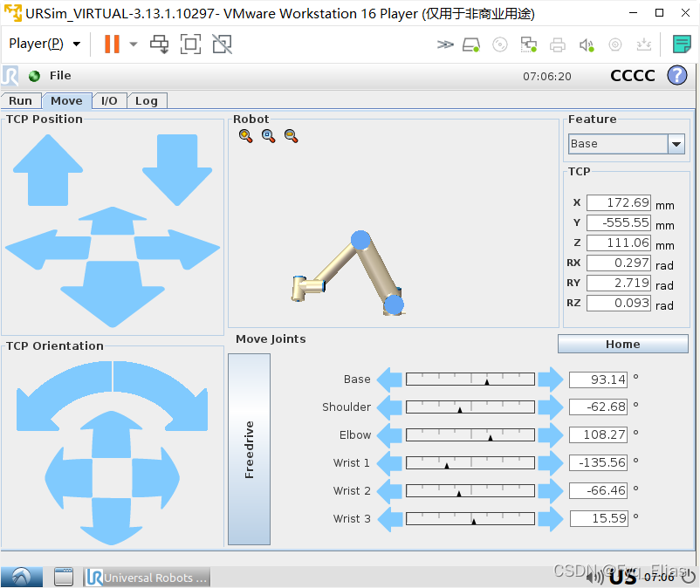Toggle VMware Unity mode

click(x=222, y=44)
